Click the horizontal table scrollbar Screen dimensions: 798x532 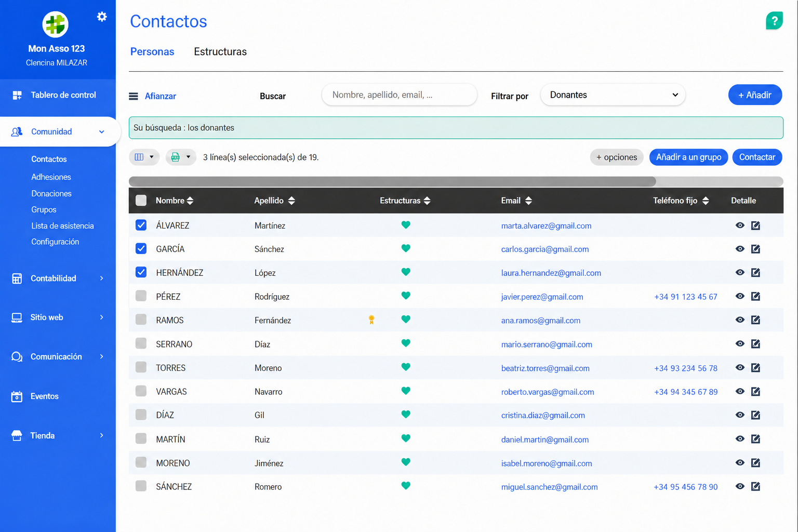pyautogui.click(x=392, y=181)
